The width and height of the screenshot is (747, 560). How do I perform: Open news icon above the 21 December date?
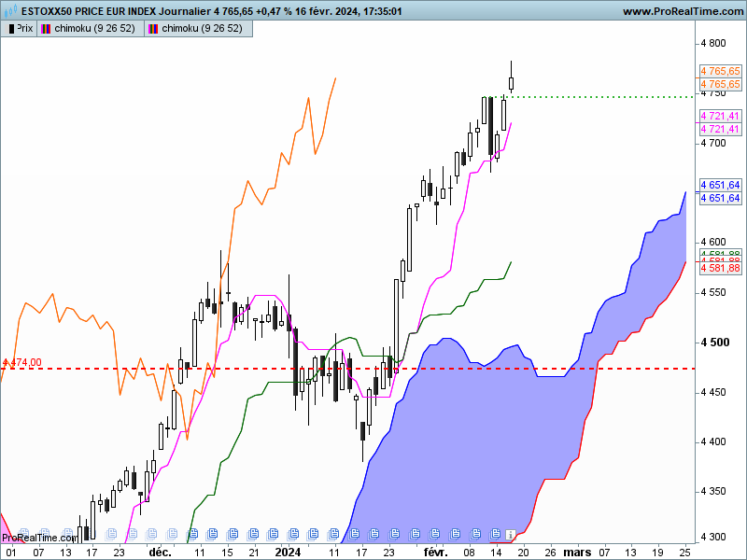click(x=253, y=533)
